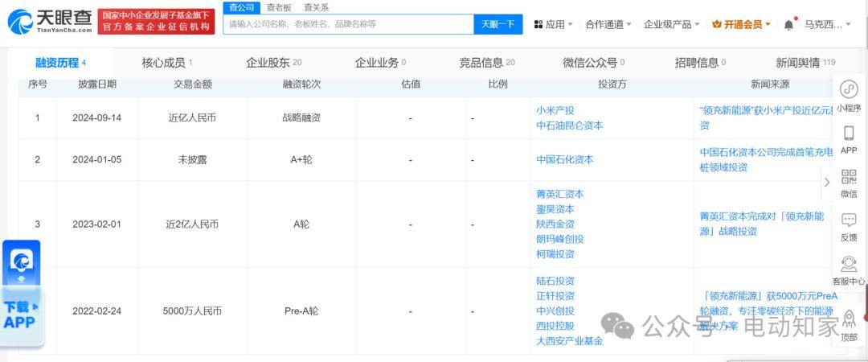Open investor link 陆石投资

click(555, 281)
